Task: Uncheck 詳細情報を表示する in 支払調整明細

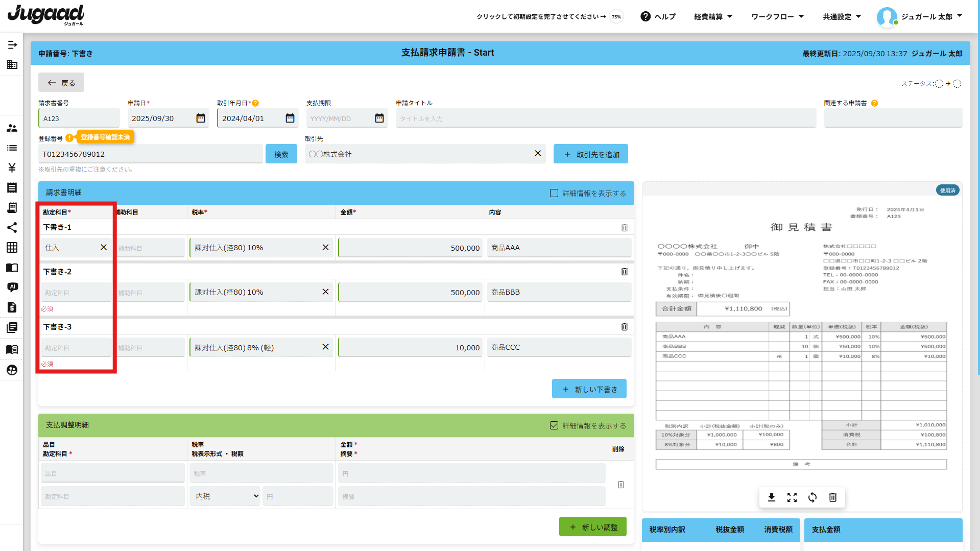Action: coord(554,425)
